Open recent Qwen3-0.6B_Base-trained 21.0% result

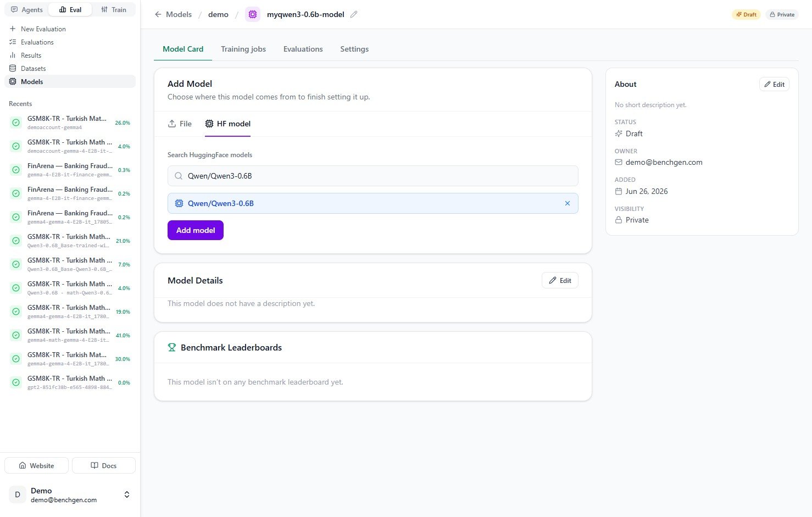click(x=70, y=241)
